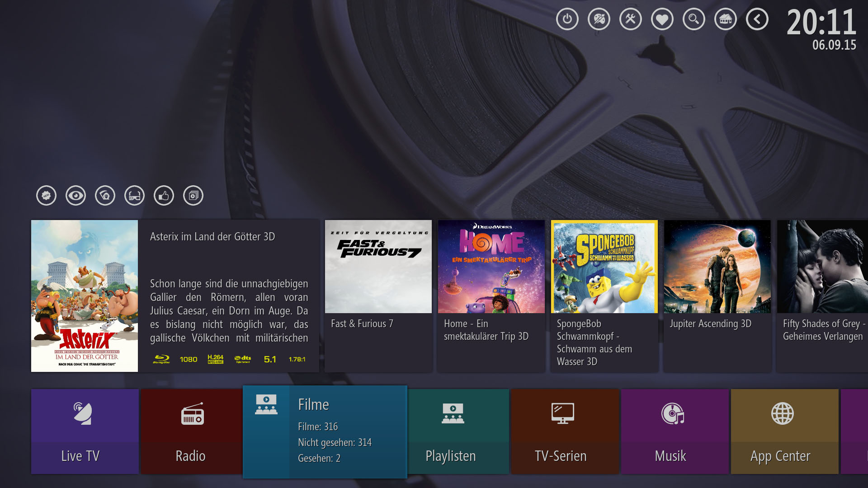Open the TV-Serien tile
The image size is (868, 488).
click(x=565, y=432)
